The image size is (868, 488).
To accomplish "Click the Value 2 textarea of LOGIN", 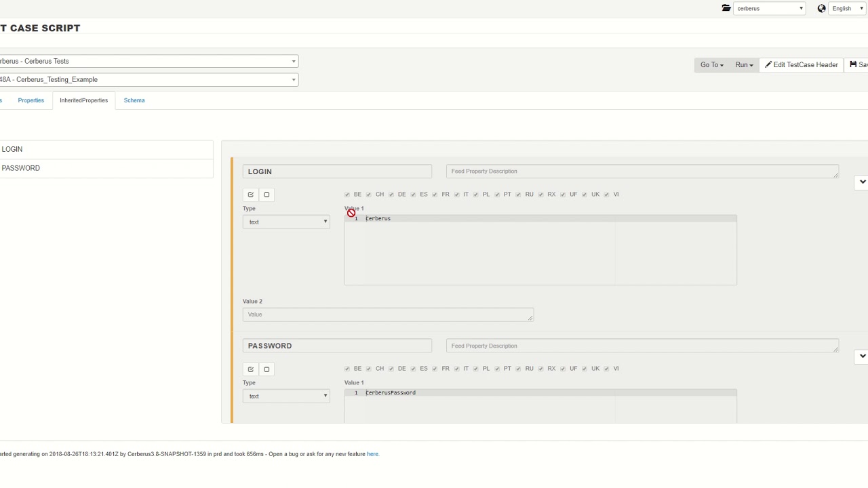I will 388,314.
